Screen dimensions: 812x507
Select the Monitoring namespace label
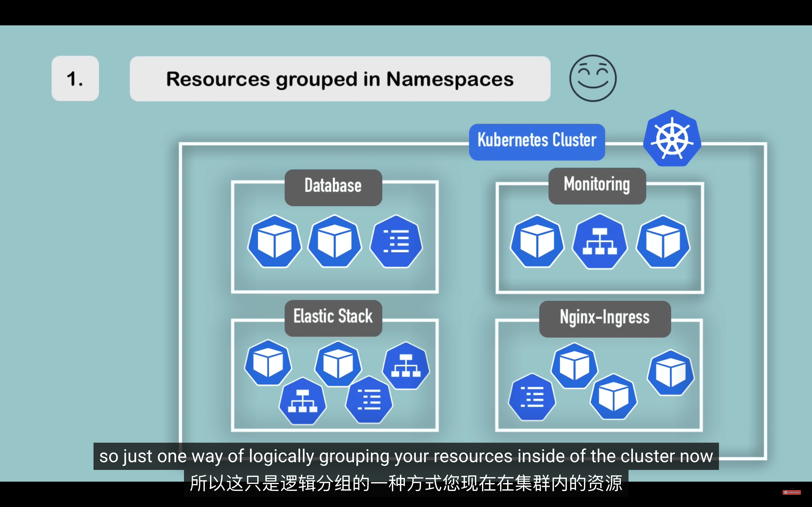click(597, 186)
